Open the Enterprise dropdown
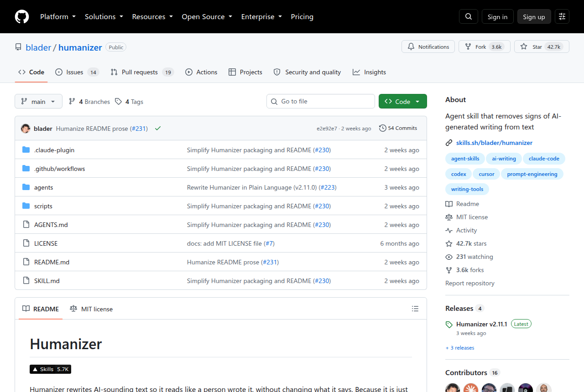This screenshot has width=584, height=392. pos(261,17)
